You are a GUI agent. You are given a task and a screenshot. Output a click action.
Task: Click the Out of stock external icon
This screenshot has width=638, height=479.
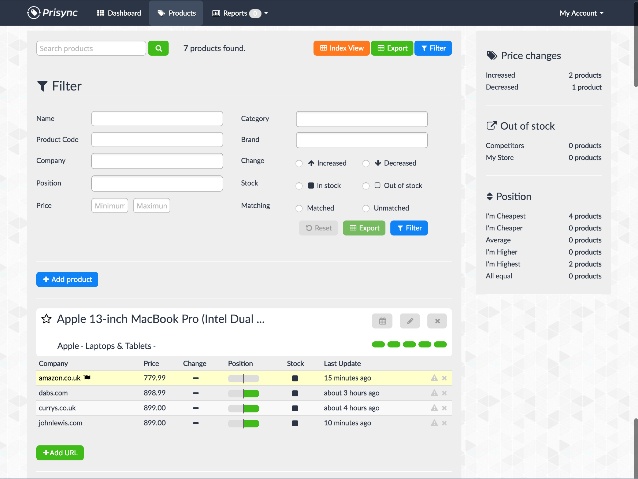point(491,126)
